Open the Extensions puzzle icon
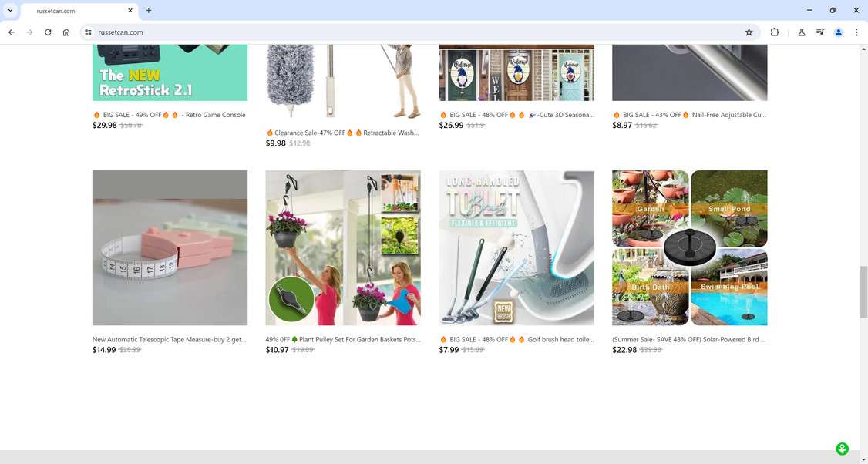Viewport: 868px width, 464px height. [775, 32]
